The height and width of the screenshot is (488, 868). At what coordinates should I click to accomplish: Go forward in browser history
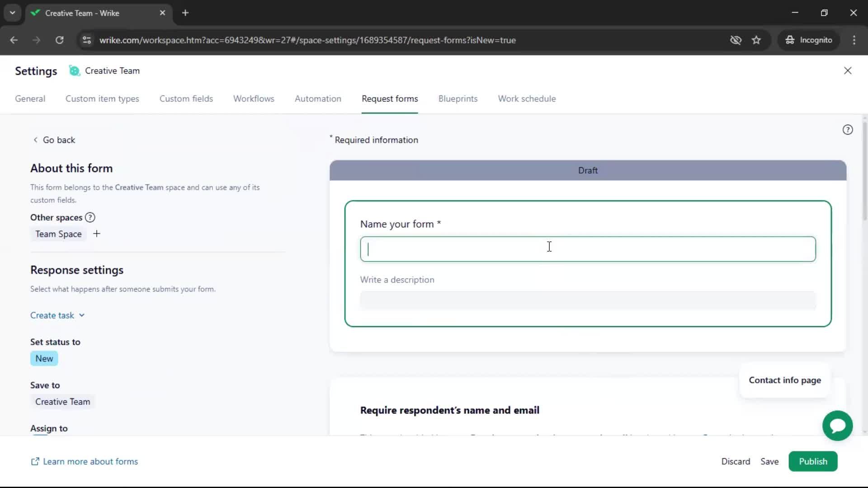click(x=36, y=40)
